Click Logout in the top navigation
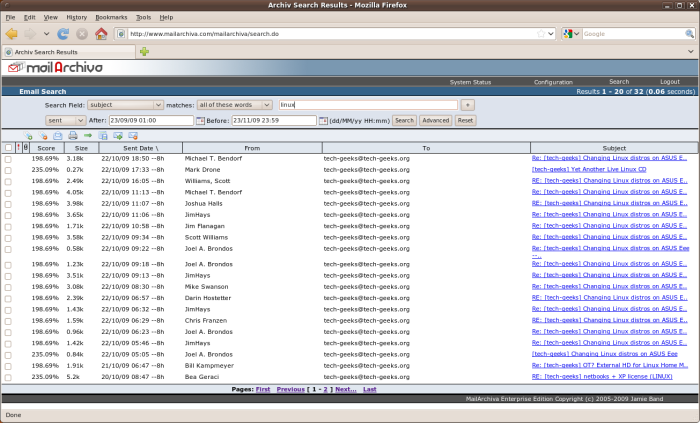This screenshot has height=423, width=700. [670, 82]
